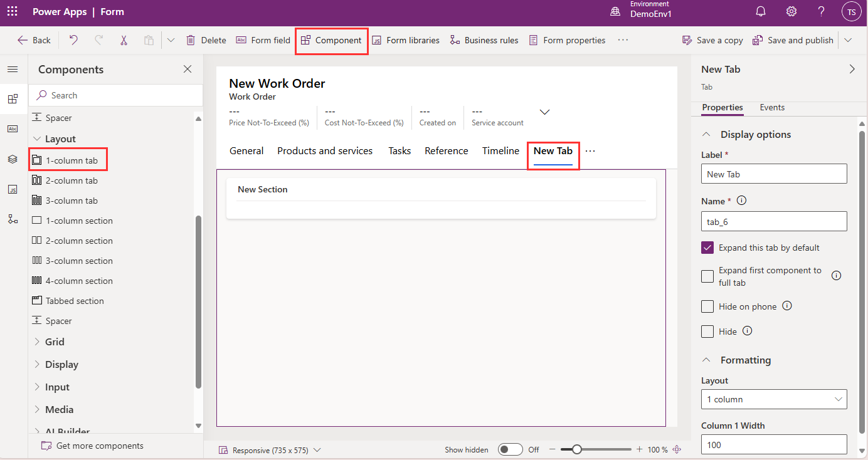
Task: Add the Spacer under Layout
Action: [52, 321]
